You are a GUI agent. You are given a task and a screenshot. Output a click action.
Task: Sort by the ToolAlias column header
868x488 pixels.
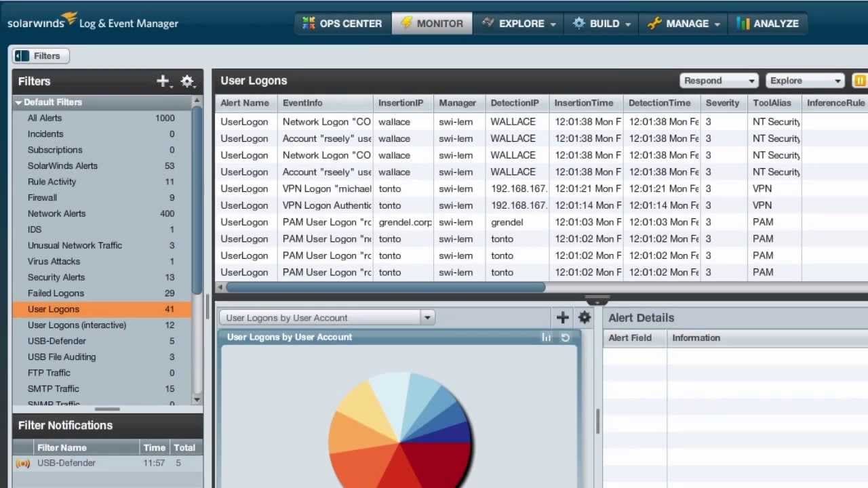coord(774,103)
